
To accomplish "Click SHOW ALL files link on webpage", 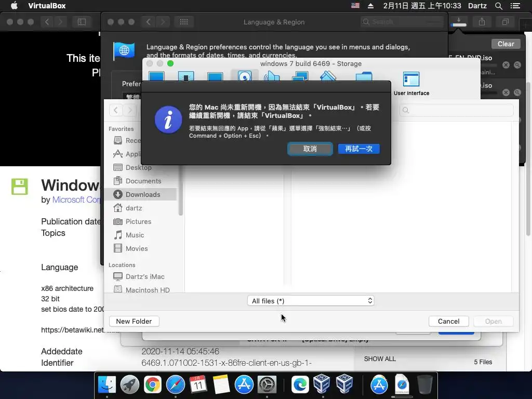I will coord(380,358).
